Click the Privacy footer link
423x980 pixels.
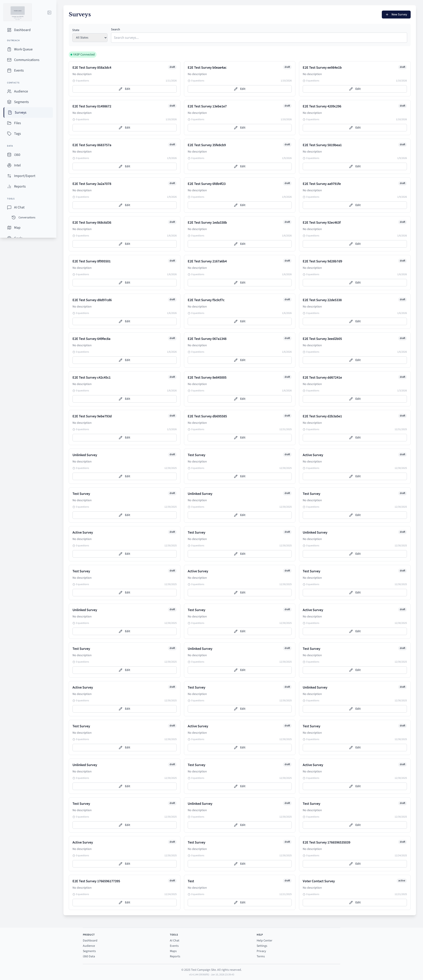261,951
